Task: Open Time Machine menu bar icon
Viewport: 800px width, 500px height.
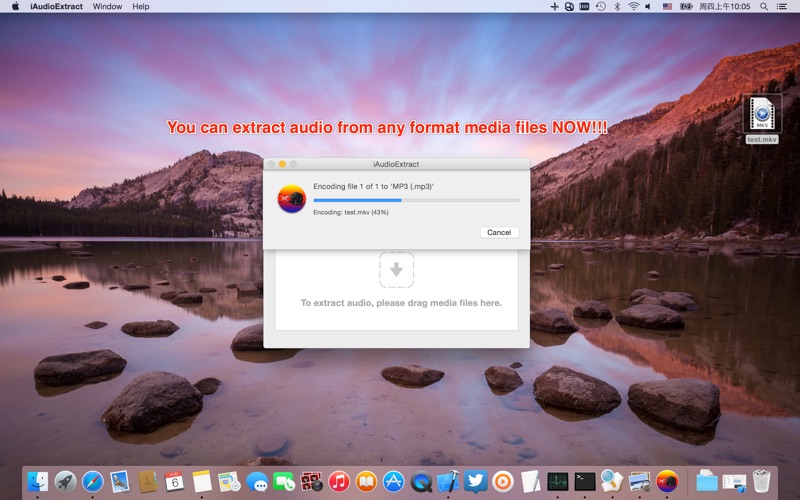Action: pos(601,6)
